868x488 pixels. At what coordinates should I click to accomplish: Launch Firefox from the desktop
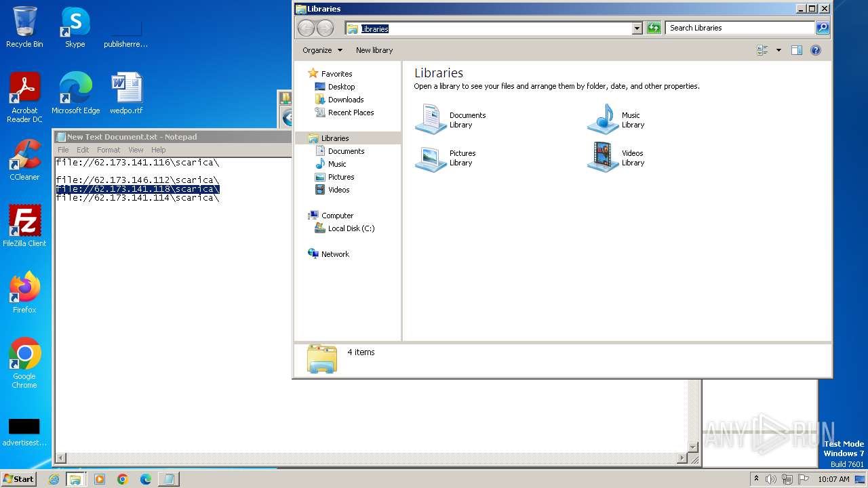click(24, 293)
